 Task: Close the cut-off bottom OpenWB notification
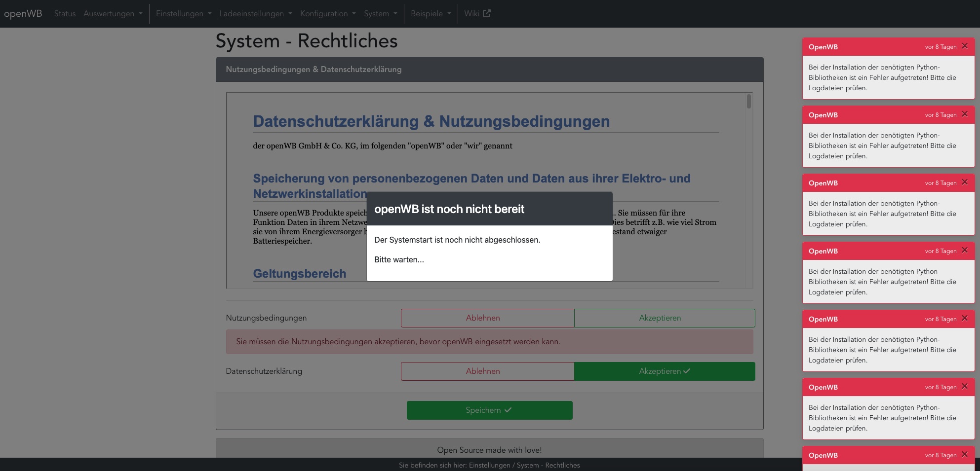click(x=964, y=454)
